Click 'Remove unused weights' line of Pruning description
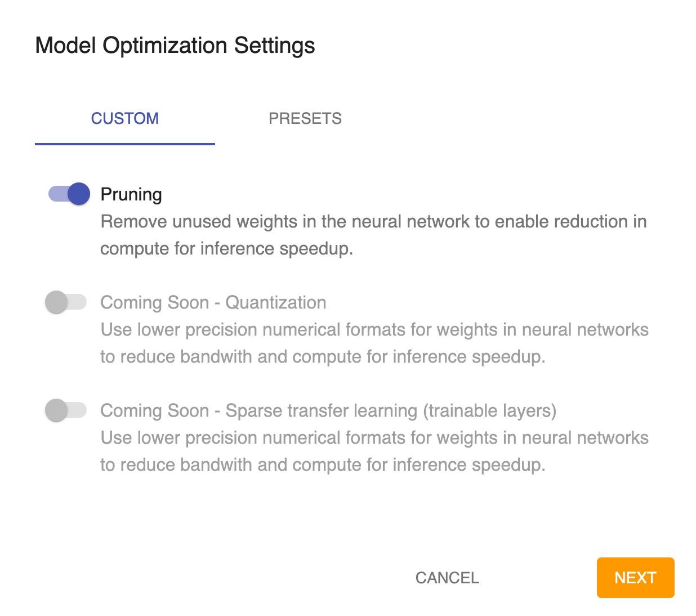This screenshot has height=616, width=696. coord(373,221)
